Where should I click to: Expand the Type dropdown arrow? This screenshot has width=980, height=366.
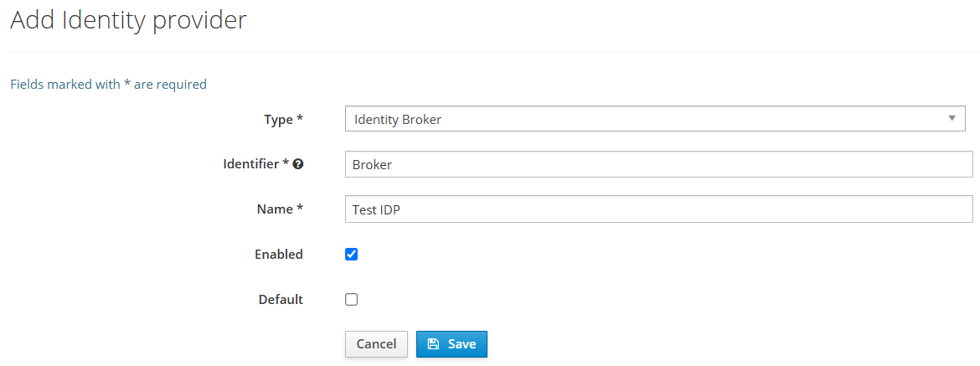click(x=952, y=119)
